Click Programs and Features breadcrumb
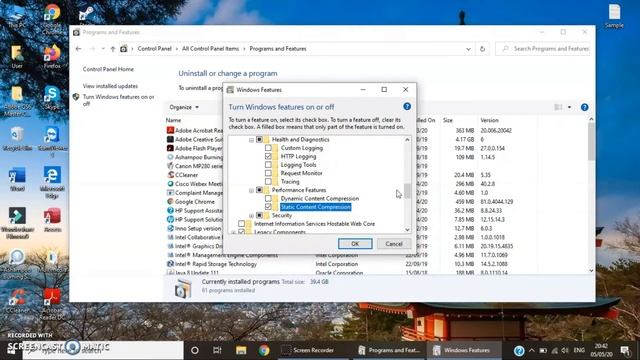Screen dimensions: 640x360 [x=278, y=49]
